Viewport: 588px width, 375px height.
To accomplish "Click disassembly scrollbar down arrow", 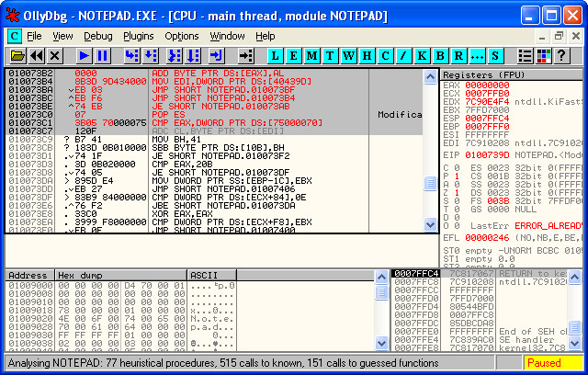I will [430, 224].
